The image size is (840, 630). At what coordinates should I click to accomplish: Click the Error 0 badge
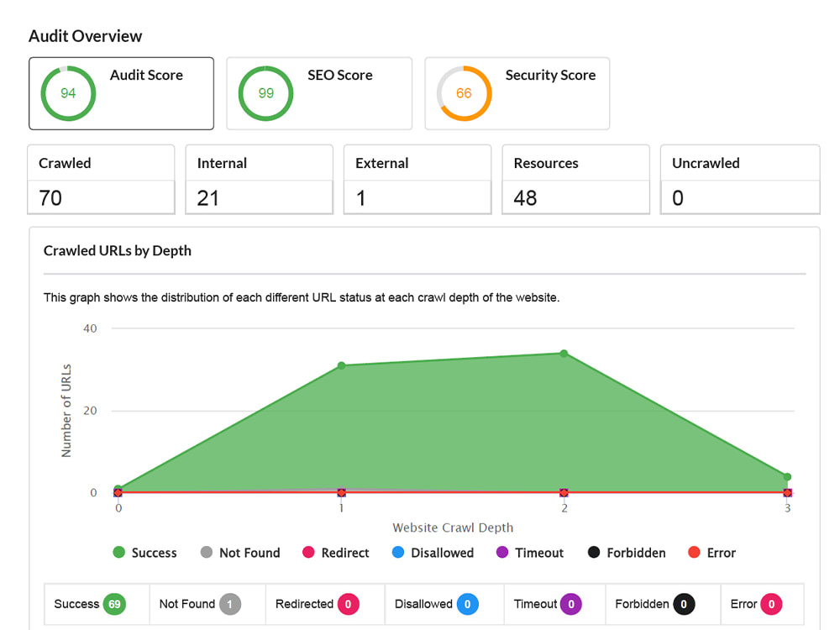771,604
